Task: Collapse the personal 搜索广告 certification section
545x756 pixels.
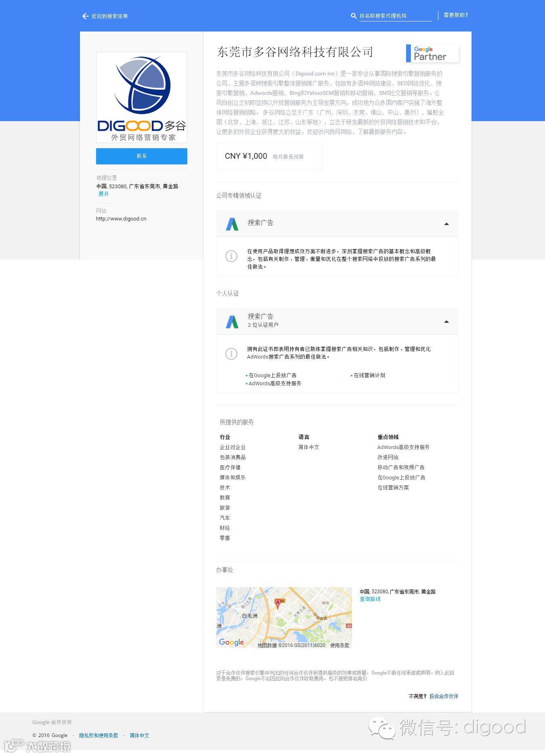Action: pos(446,321)
